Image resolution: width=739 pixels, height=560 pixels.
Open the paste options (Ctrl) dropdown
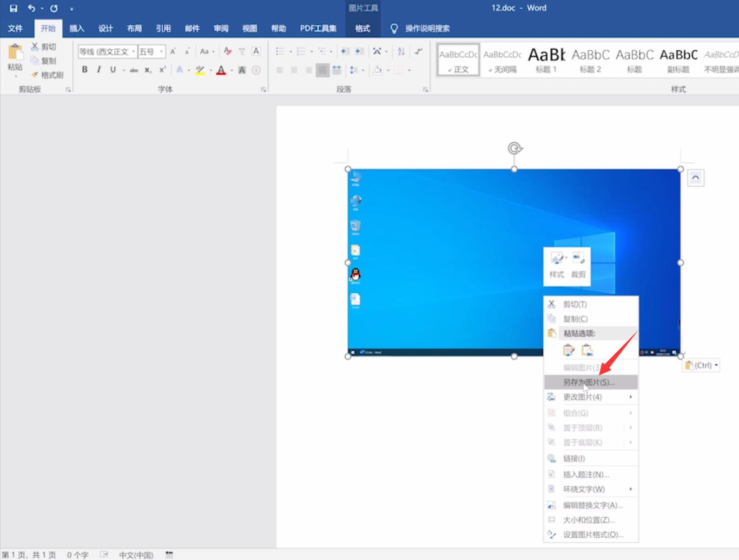click(x=702, y=365)
